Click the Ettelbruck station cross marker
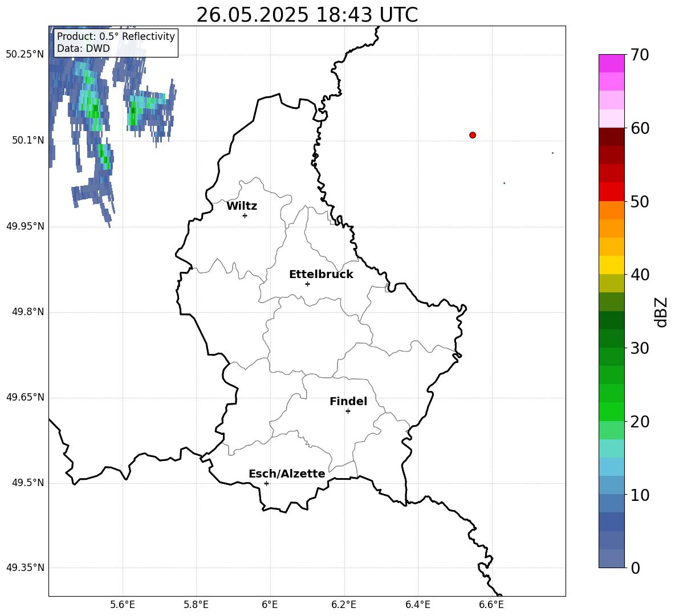The image size is (675, 616). 307,284
